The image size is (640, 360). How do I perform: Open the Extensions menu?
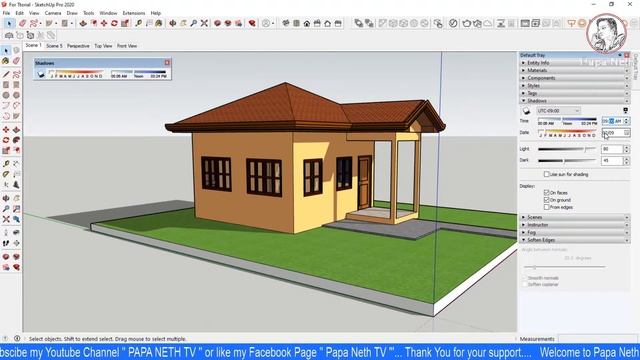coord(134,13)
